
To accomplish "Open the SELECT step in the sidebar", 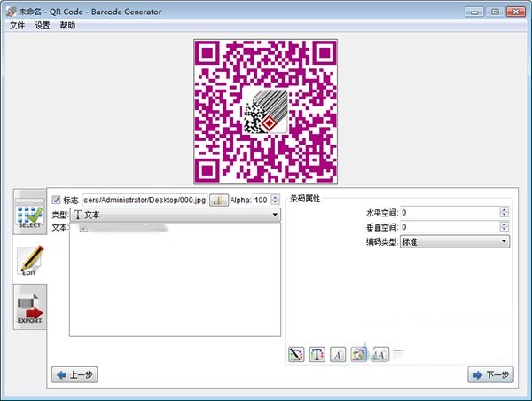I will point(30,214).
